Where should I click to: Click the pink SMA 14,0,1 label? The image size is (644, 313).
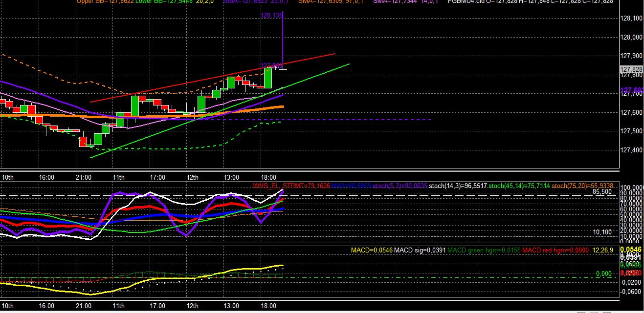(x=407, y=1)
